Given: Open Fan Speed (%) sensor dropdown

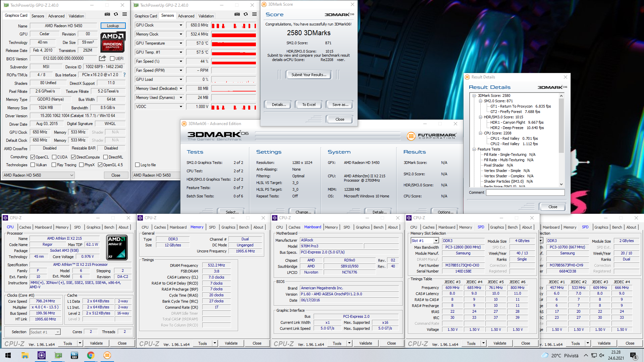Looking at the screenshot, I should 181,61.
